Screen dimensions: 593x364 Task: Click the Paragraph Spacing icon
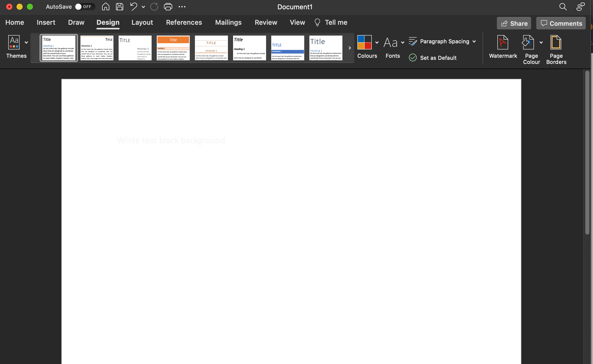point(413,41)
